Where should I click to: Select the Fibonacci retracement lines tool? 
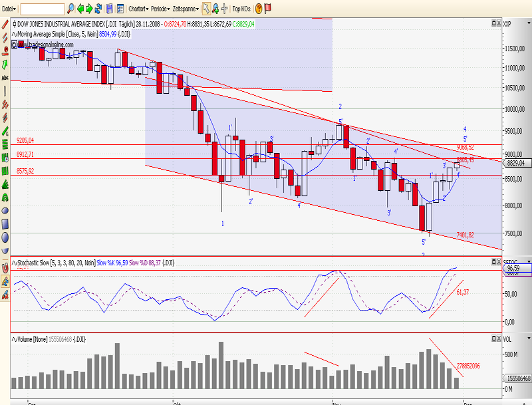point(5,144)
